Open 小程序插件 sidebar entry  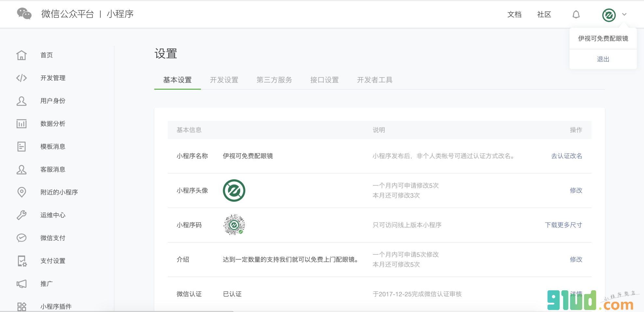point(56,306)
